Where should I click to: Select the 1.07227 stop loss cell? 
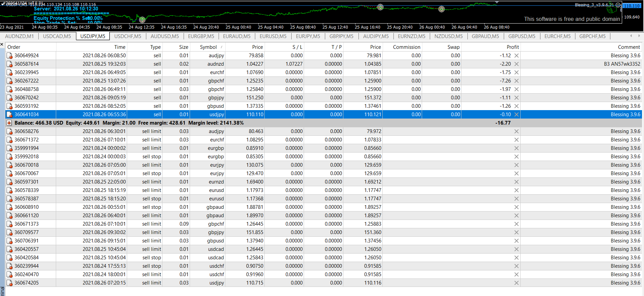(284, 64)
